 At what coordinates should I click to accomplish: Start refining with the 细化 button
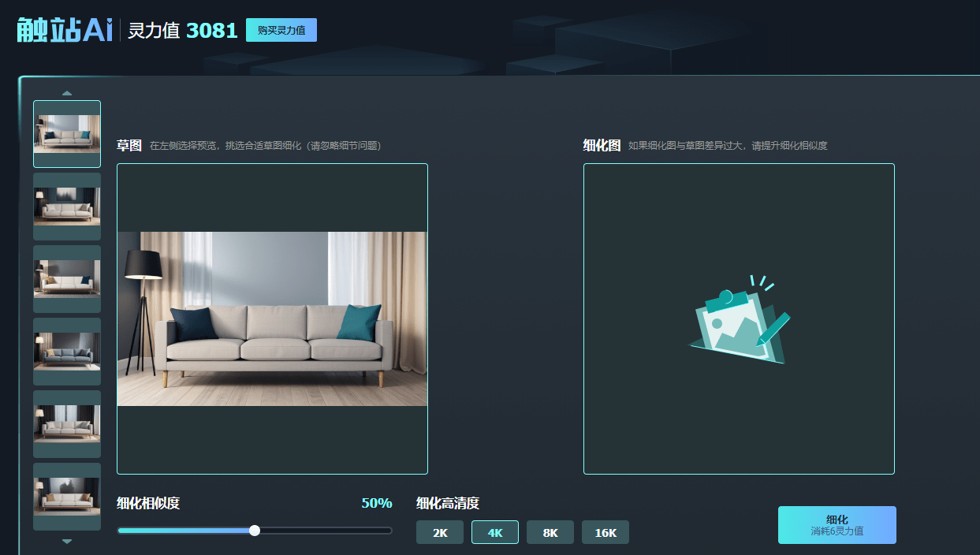coord(837,525)
